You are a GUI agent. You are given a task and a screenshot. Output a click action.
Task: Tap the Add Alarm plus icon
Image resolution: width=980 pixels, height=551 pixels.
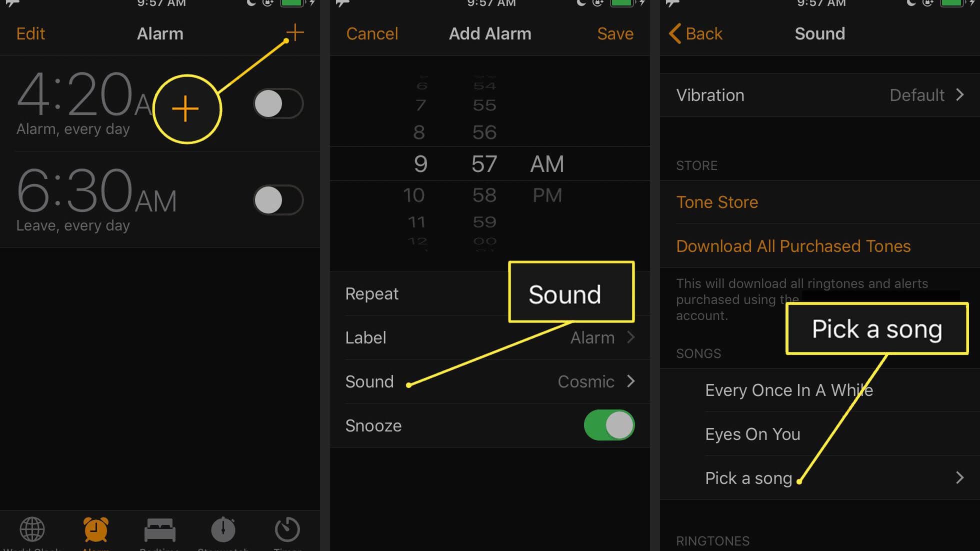click(294, 32)
